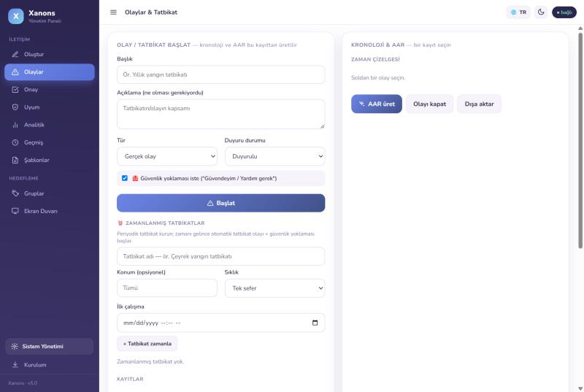Expand the Sıklık dropdown set to Tek sefer
Viewport: 584px width, 392px height.
(275, 288)
